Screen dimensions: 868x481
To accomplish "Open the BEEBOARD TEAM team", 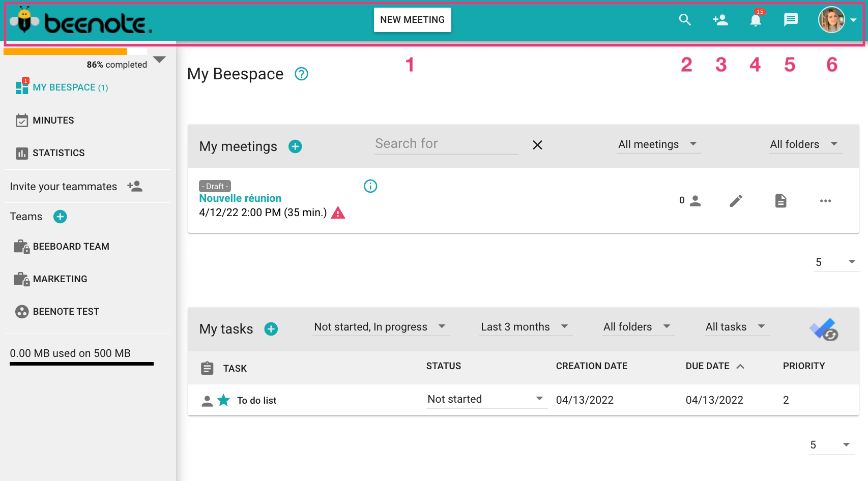I will [71, 247].
